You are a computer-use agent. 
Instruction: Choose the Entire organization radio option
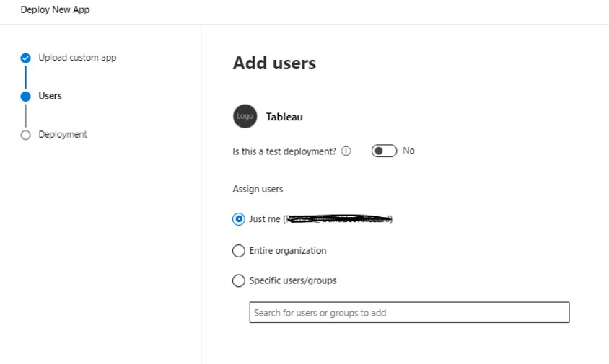[x=239, y=251]
